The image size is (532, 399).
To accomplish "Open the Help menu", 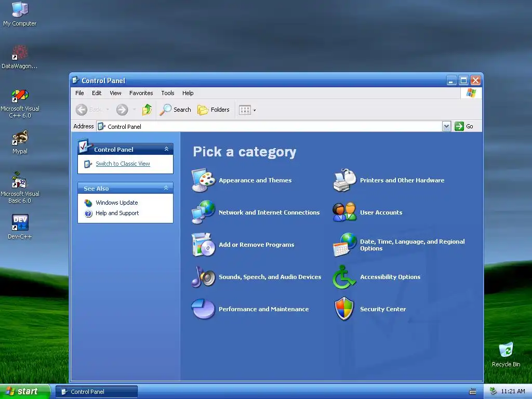I will pos(188,93).
